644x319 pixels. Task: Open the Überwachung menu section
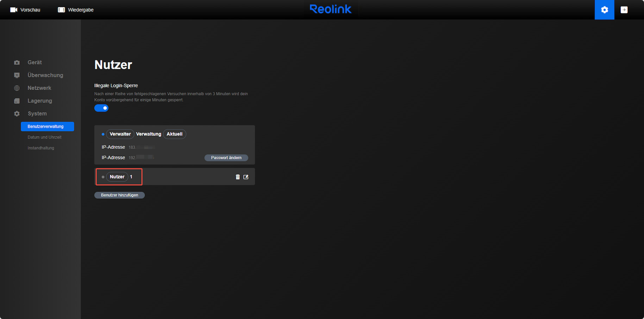pos(45,75)
